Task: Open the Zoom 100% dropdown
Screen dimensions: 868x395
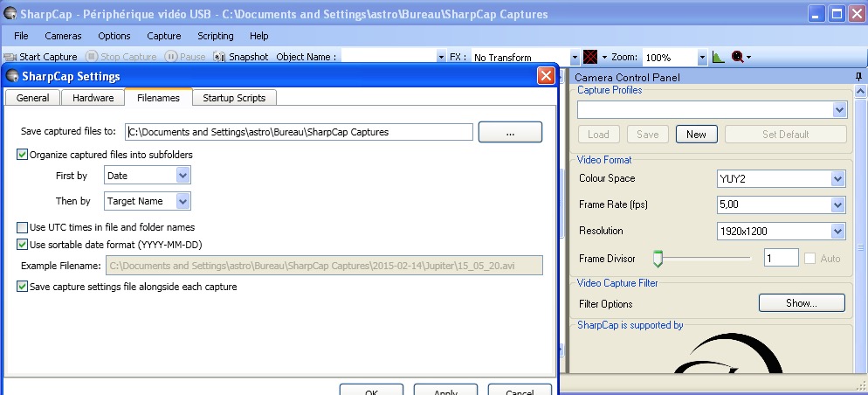Action: pyautogui.click(x=702, y=57)
